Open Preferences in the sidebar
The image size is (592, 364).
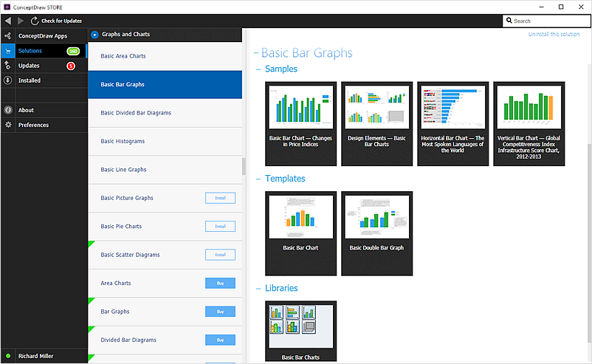point(44,125)
